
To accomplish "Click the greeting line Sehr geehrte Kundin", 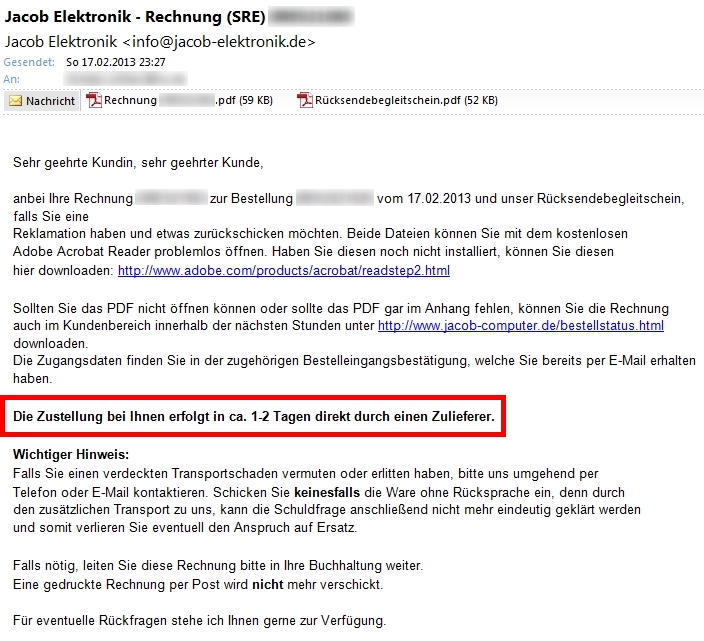I will point(137,162).
